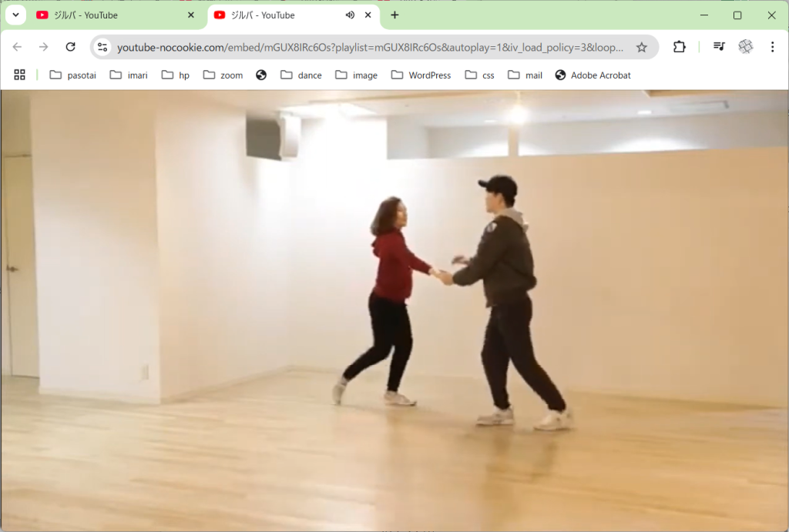Open the imari bookmark folder
The height and width of the screenshot is (532, 789).
pos(129,75)
